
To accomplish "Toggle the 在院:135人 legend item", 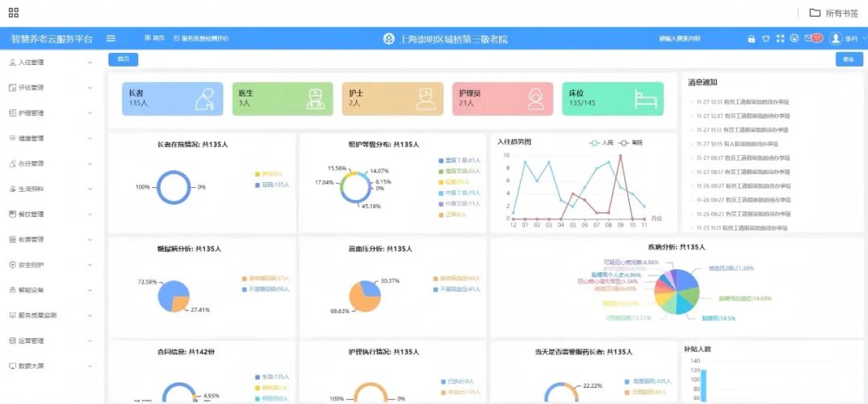I will [272, 185].
